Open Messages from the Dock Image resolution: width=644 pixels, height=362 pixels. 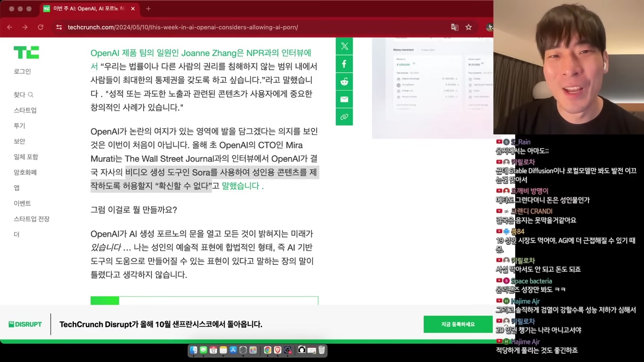point(203,350)
